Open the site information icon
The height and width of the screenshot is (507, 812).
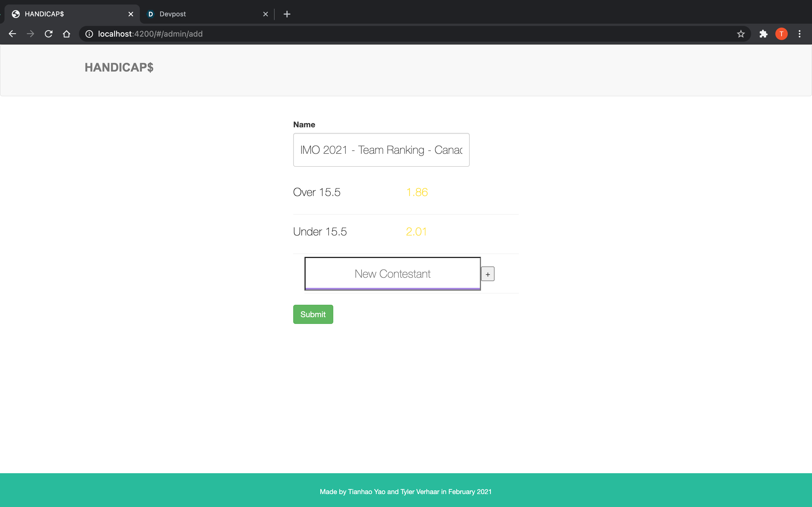(x=89, y=34)
